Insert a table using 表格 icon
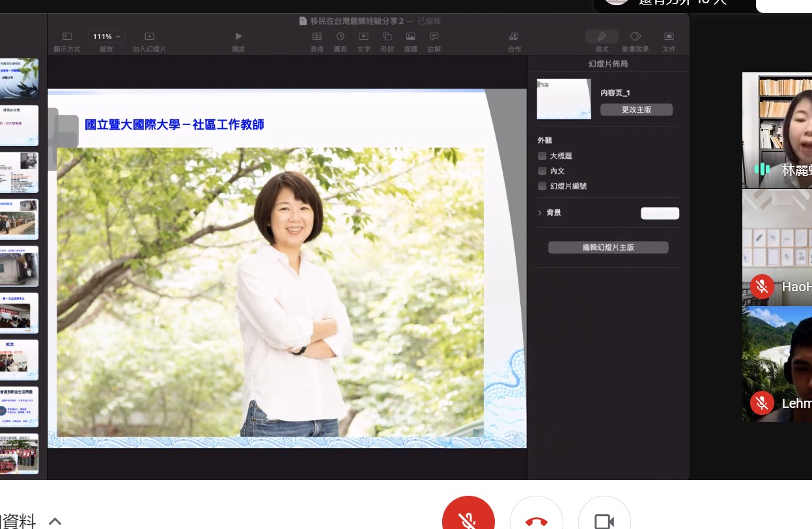The height and width of the screenshot is (529, 812). tap(317, 37)
